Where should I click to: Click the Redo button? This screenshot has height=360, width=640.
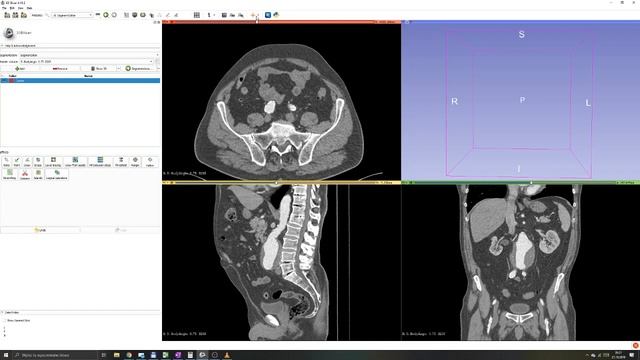pyautogui.click(x=120, y=230)
